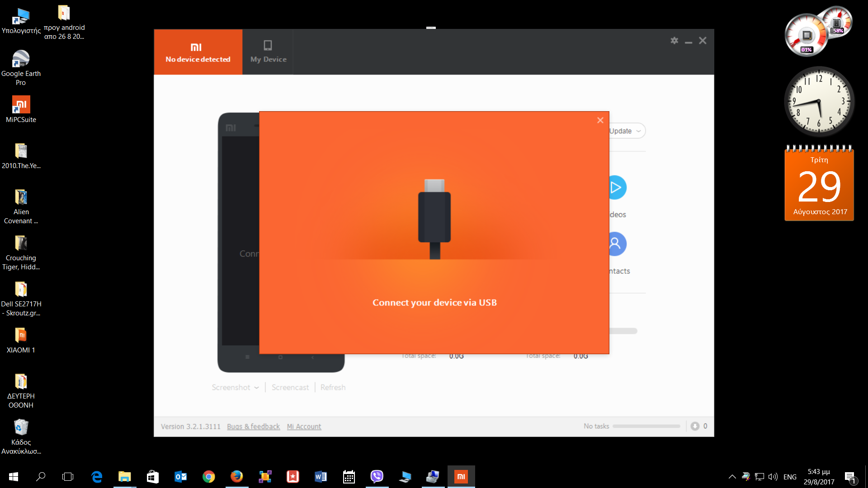Click the Mi taskbar app icon
Screen dimensions: 868x488
(461, 476)
